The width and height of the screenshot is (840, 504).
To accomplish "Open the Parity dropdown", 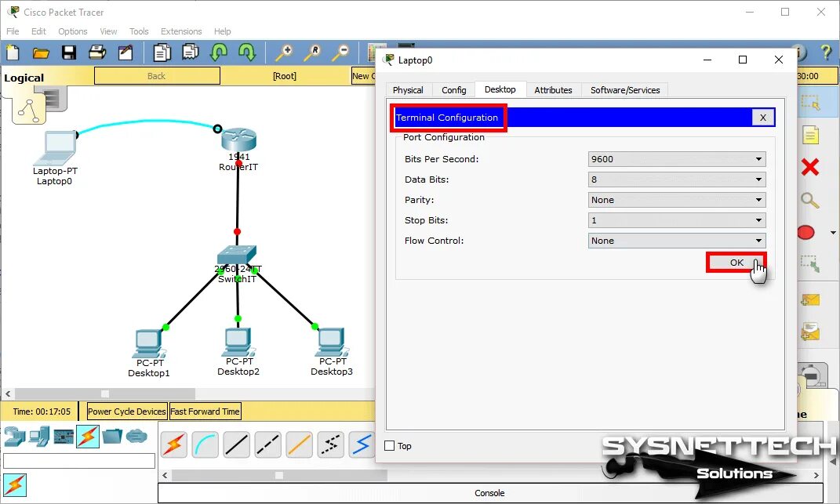I will click(677, 200).
